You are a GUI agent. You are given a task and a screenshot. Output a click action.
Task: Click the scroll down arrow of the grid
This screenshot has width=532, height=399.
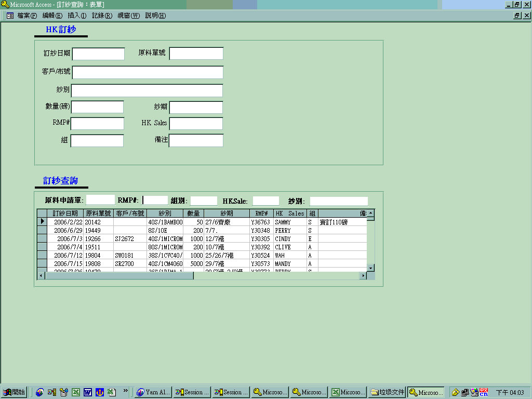point(371,268)
